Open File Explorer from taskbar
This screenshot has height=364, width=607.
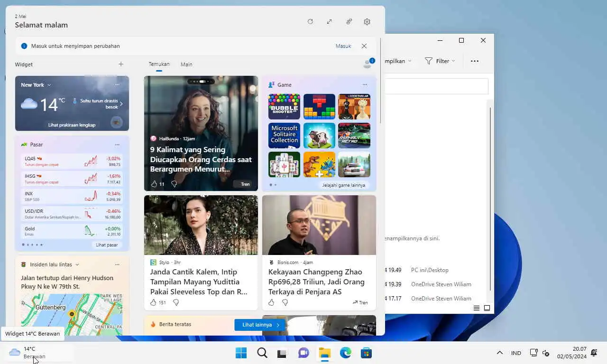[324, 353]
